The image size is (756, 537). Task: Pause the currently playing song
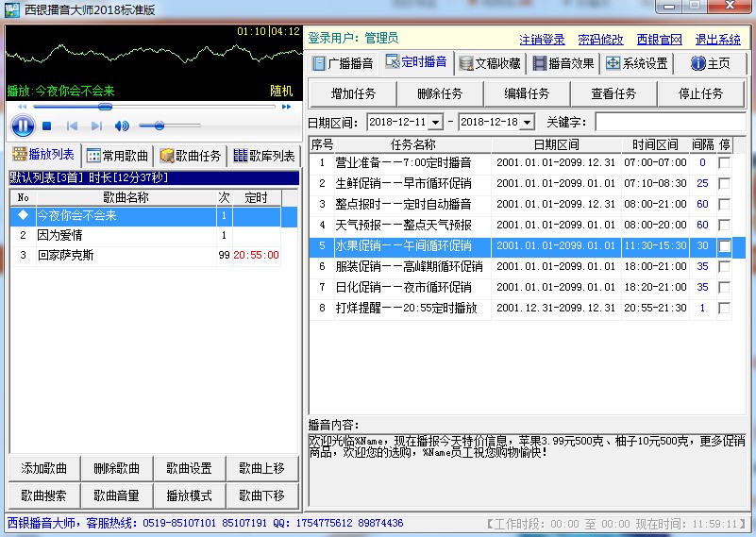23,126
